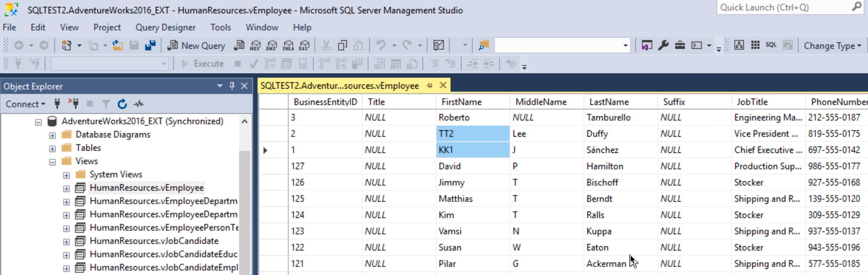Click the BusinessEntityID column header
Screen dimensions: 868x275
click(x=325, y=102)
